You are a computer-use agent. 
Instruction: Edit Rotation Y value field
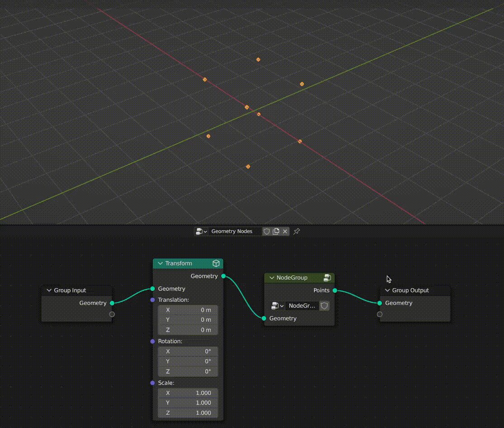click(188, 361)
